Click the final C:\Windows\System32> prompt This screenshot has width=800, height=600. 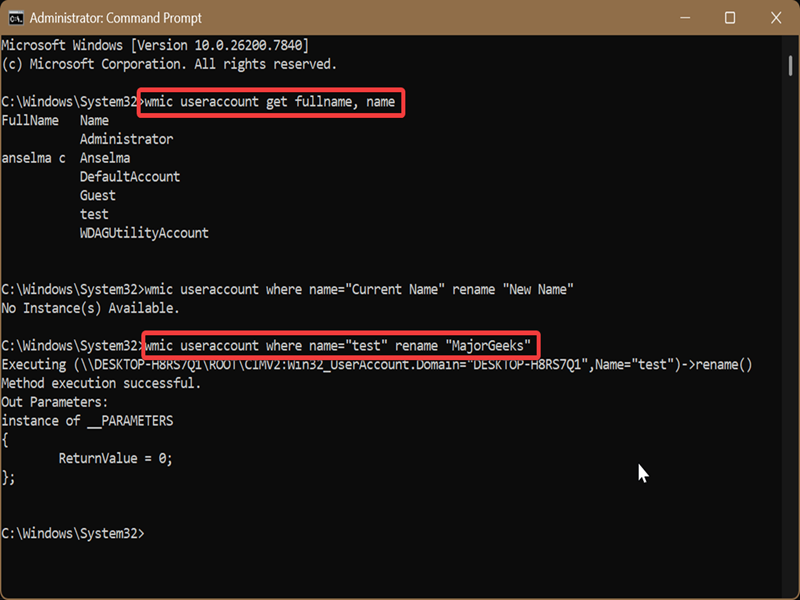tap(73, 534)
